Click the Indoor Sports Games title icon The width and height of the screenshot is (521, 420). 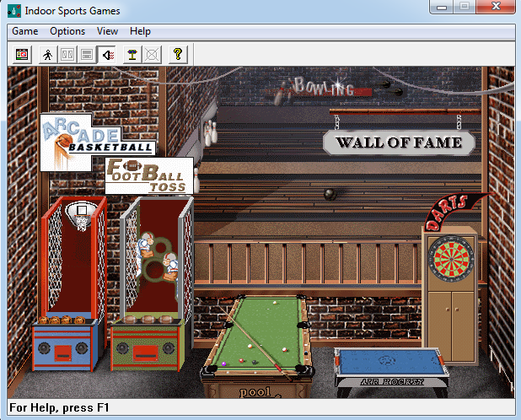[14, 11]
